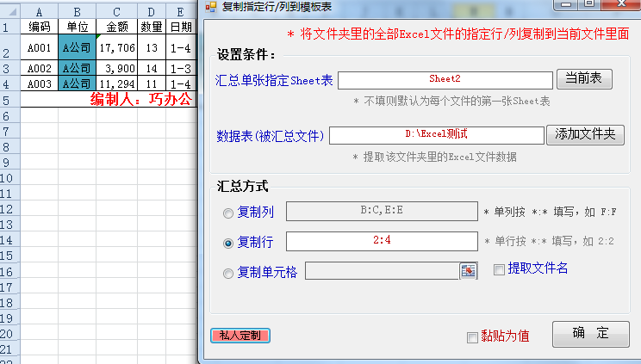Click date cell 1-3

pos(181,68)
